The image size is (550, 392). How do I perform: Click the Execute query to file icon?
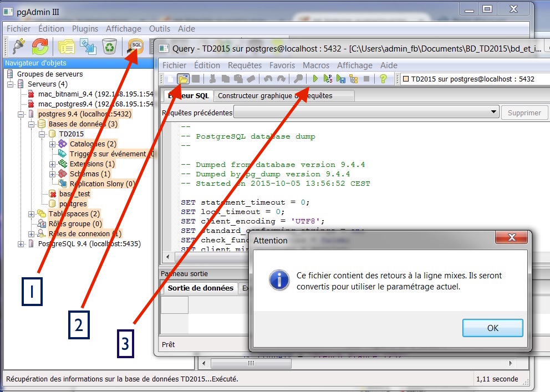[340, 79]
